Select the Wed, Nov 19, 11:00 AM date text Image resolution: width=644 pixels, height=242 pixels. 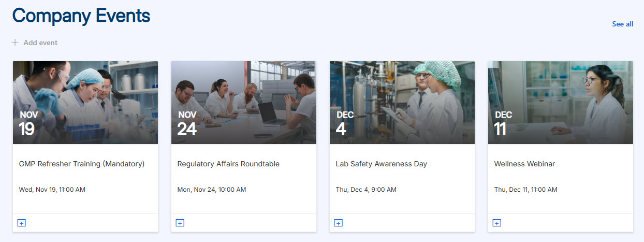coord(52,190)
